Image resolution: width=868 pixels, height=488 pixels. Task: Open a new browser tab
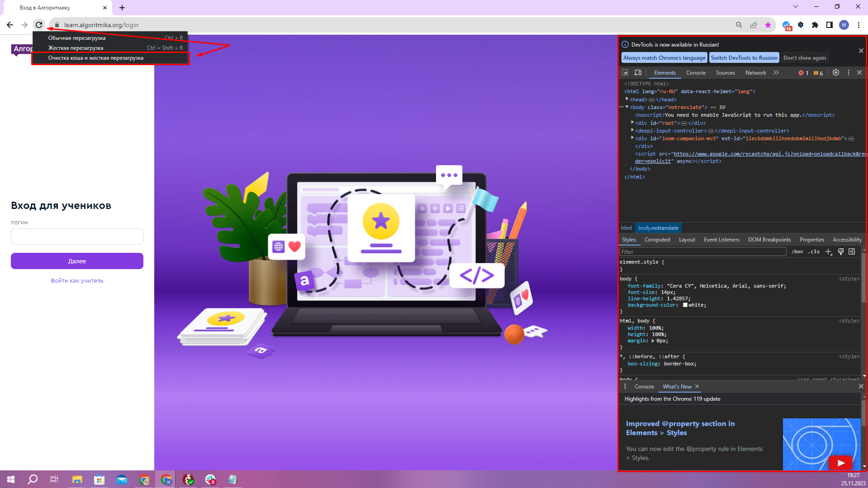[x=122, y=8]
